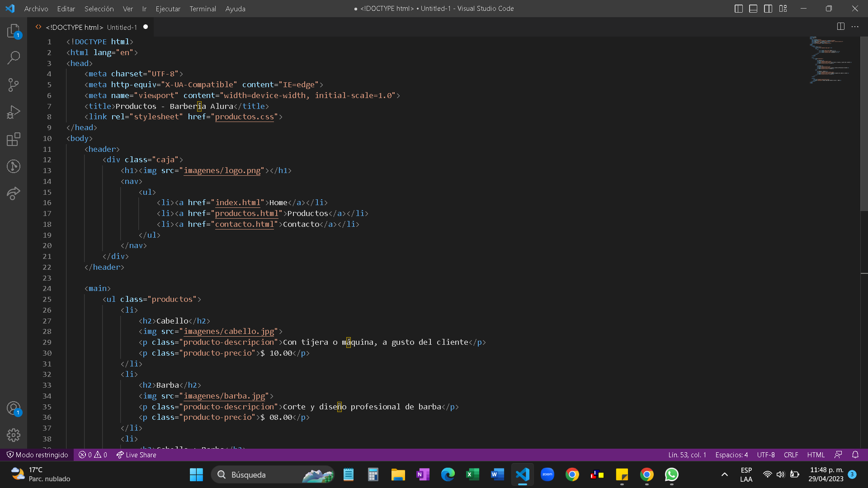Open the Terminal menu
Screen dimensions: 868x488
(x=203, y=9)
